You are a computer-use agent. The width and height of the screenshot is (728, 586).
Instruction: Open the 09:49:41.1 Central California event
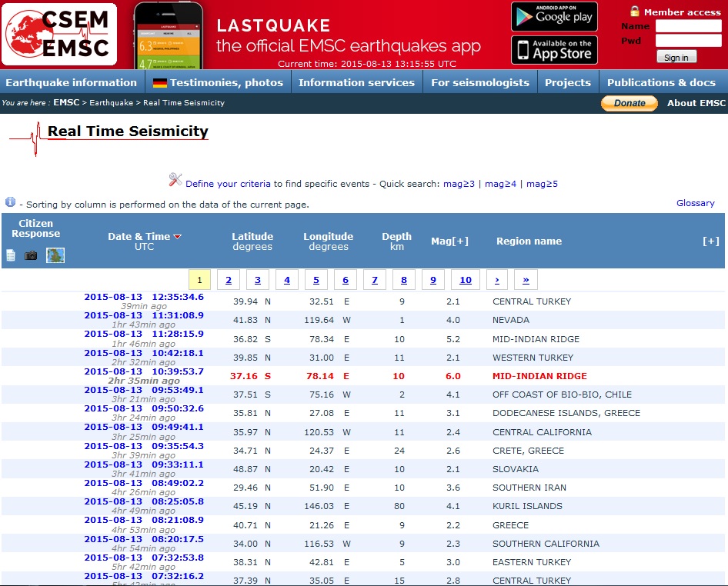[144, 428]
